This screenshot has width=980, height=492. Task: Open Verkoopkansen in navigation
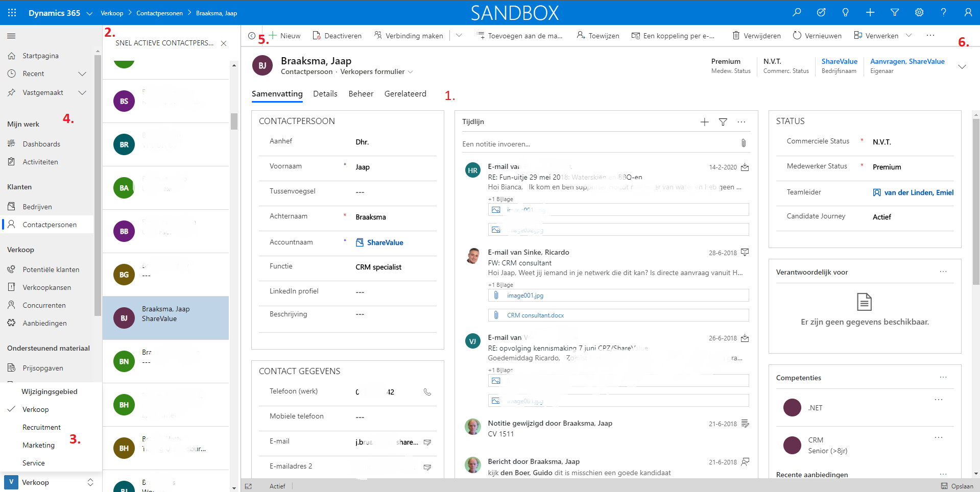[47, 287]
